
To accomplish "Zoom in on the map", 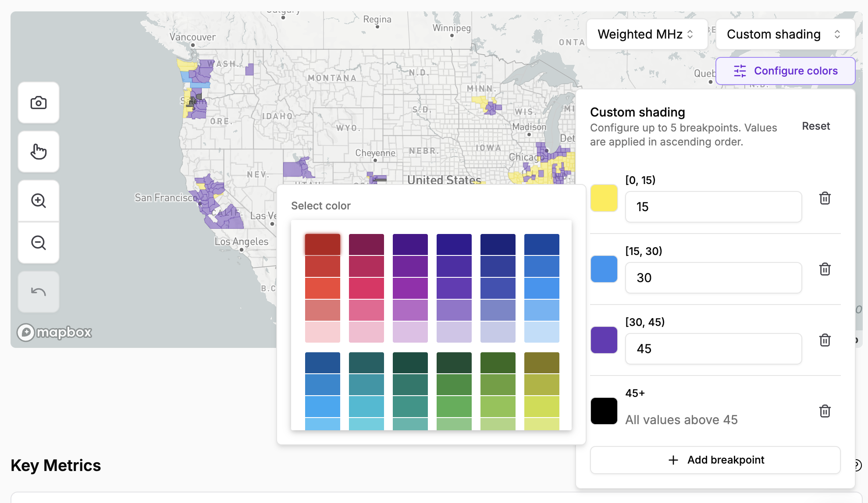I will [39, 201].
